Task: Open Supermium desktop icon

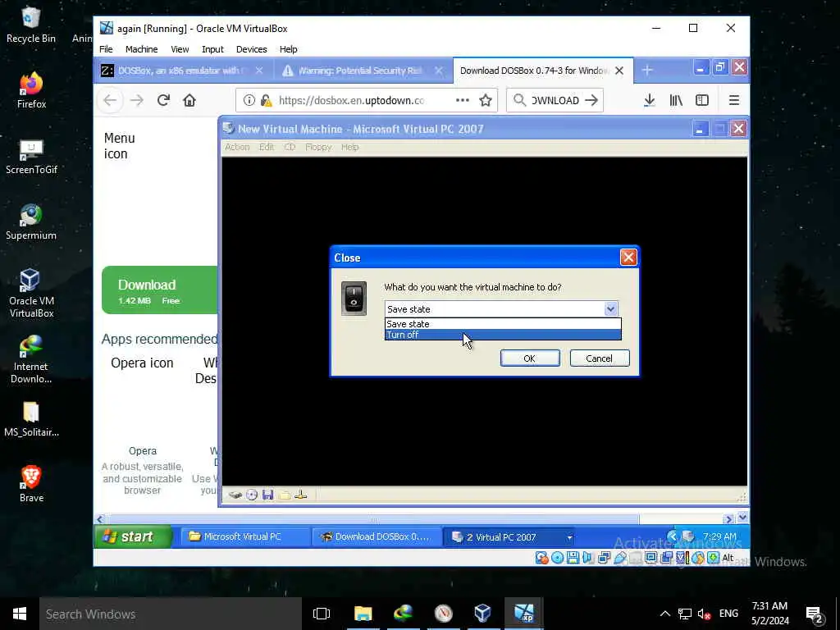Action: click(x=31, y=221)
